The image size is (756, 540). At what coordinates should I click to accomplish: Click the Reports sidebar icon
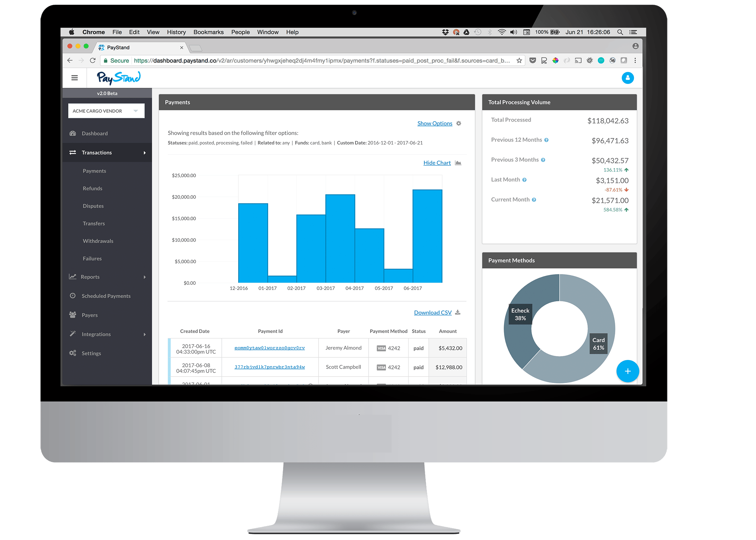[x=73, y=276]
